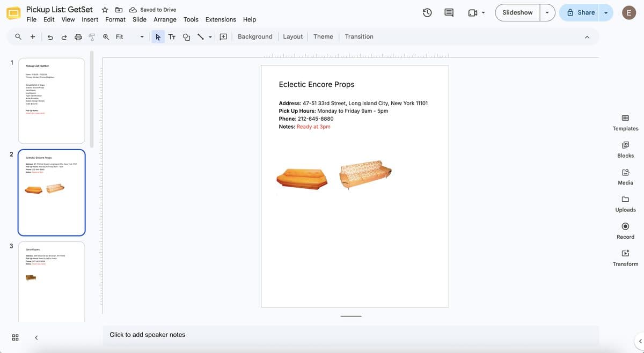Collapse the toolbar with the chevron
The image size is (644, 353).
pos(587,37)
